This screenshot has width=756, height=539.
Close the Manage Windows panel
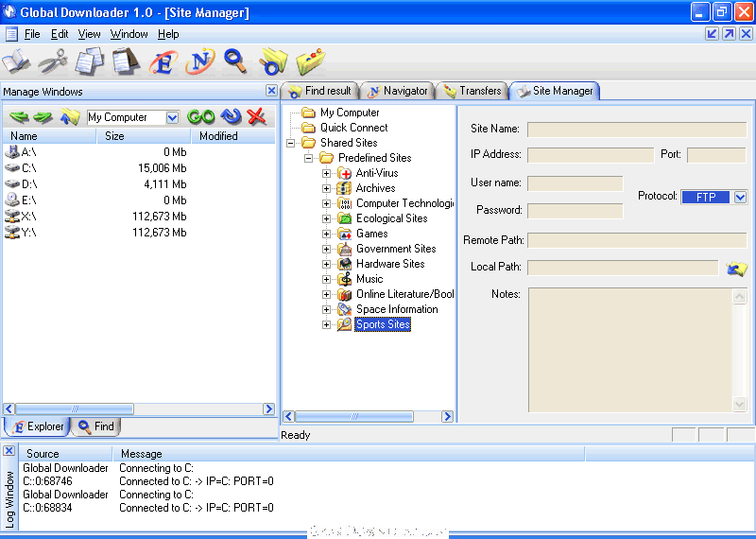(x=271, y=91)
